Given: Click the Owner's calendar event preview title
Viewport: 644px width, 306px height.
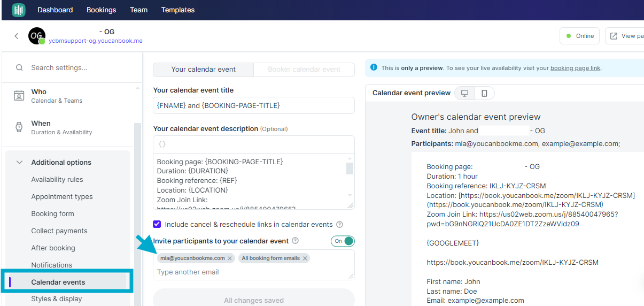Looking at the screenshot, I should (476, 117).
